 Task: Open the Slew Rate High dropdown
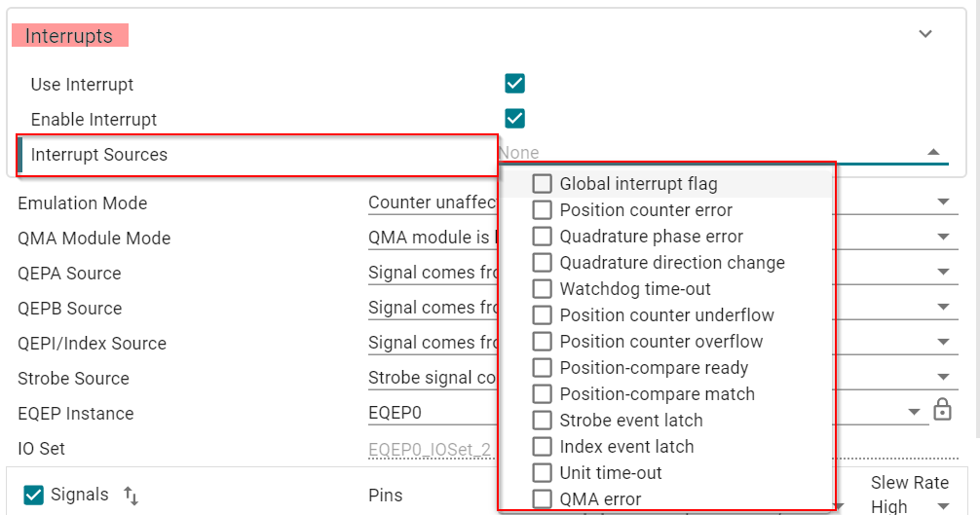[x=942, y=506]
